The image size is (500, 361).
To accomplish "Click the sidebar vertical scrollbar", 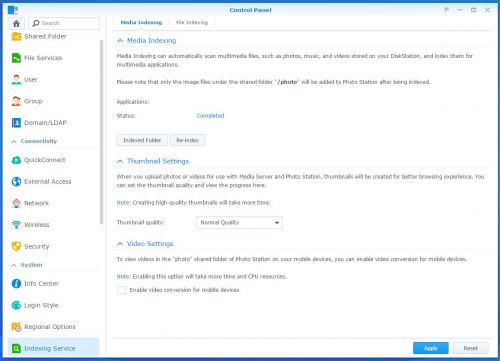I will tap(101, 132).
